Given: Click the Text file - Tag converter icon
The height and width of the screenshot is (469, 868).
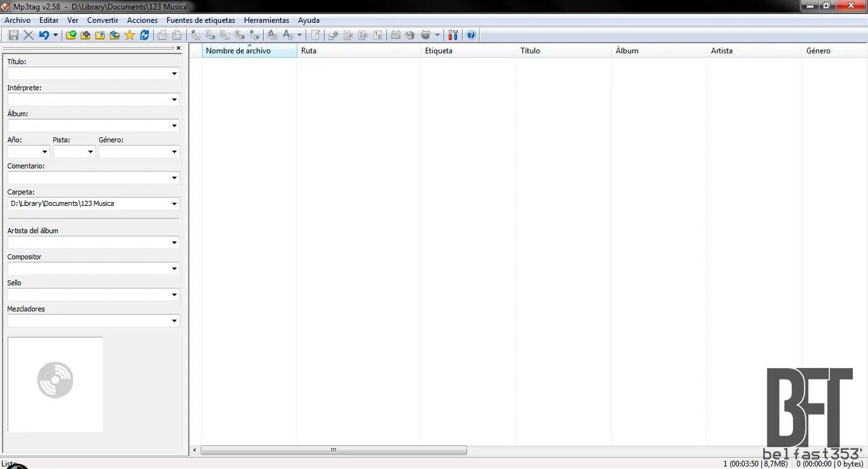Looking at the screenshot, I should click(x=240, y=35).
